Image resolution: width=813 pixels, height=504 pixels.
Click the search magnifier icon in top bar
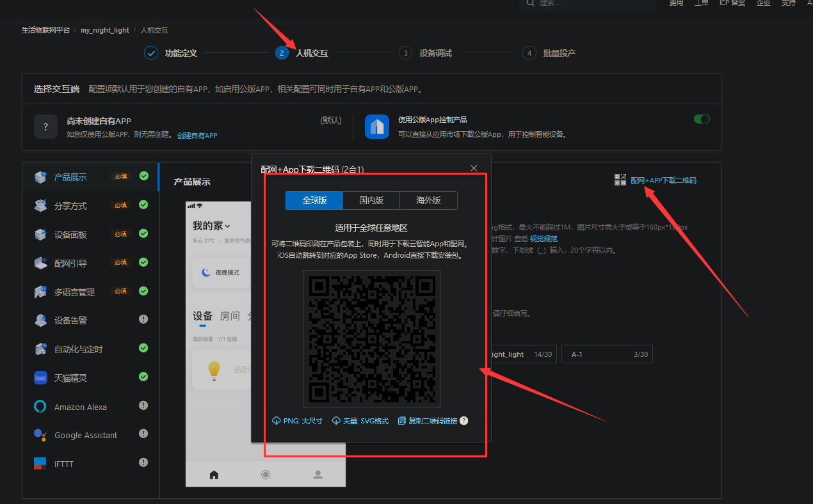point(530,3)
